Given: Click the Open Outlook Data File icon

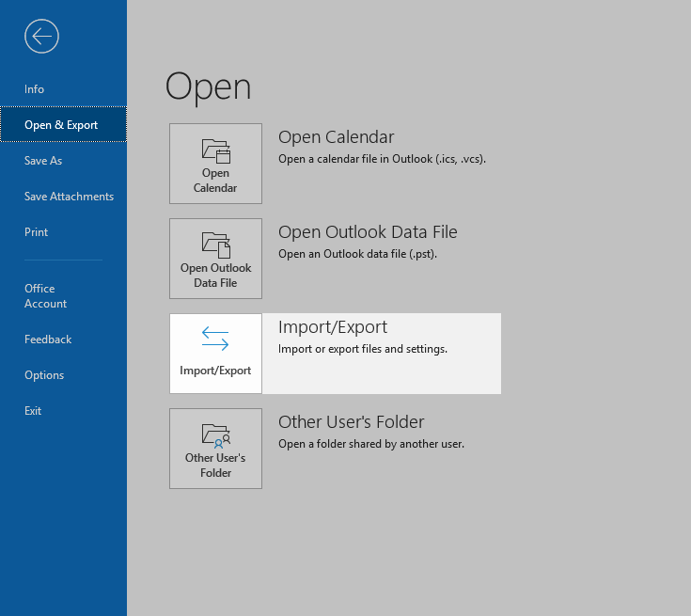Looking at the screenshot, I should tap(216, 245).
